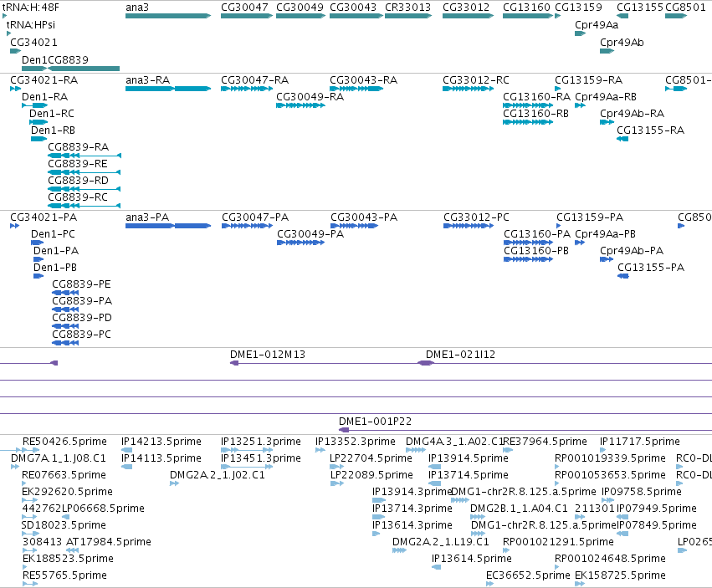Select the Cpr49Ab gene label

point(622,42)
